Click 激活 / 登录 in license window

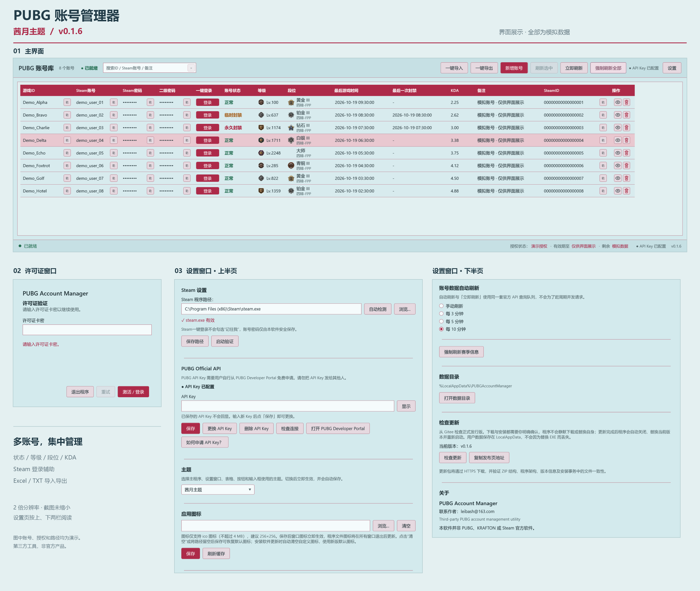click(x=133, y=392)
